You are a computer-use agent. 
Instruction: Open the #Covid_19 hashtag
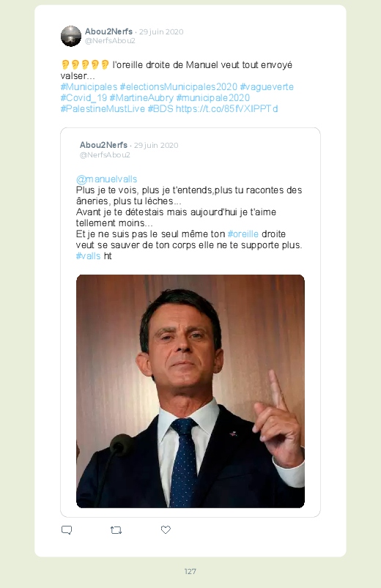click(84, 97)
